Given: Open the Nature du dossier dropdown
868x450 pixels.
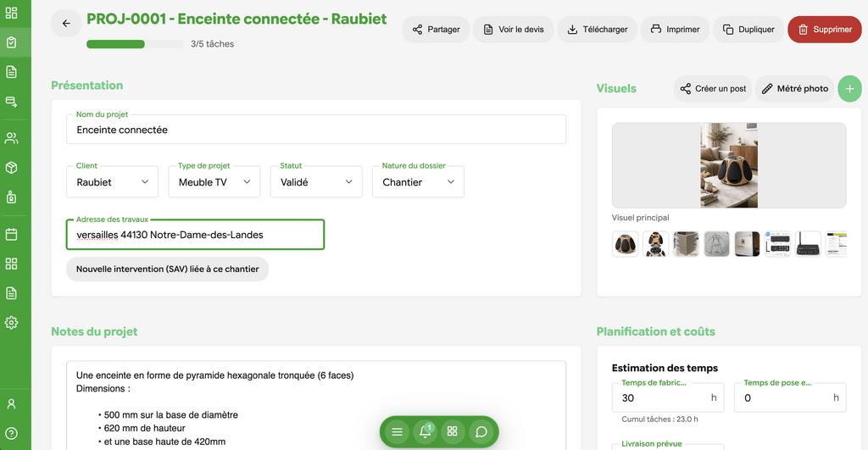Looking at the screenshot, I should tap(417, 182).
